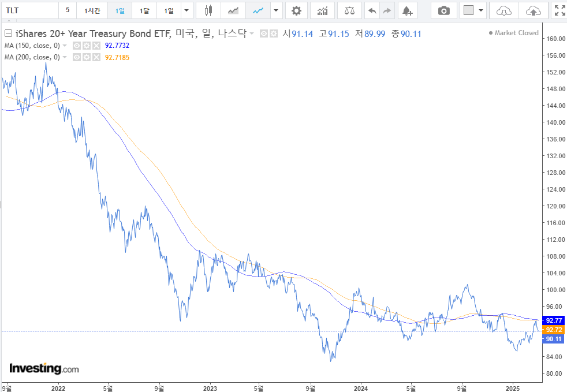Toggle fullscreen mode icon
567x392 pixels.
tap(559, 10)
